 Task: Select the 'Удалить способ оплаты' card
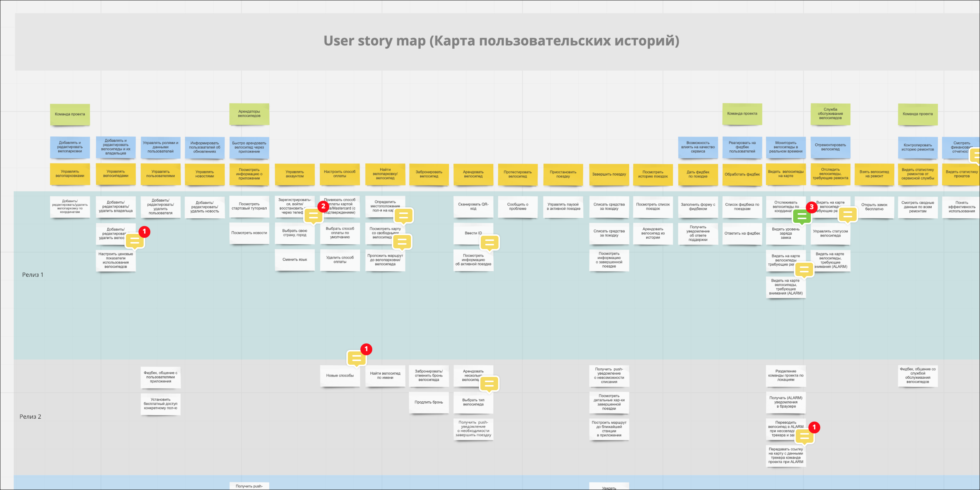tap(340, 260)
